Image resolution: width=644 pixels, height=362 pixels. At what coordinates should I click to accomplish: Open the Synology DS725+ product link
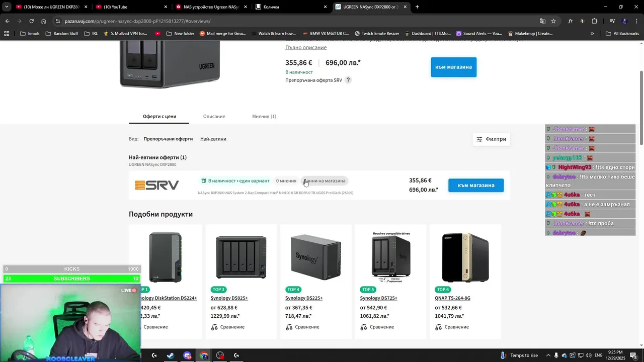pyautogui.click(x=379, y=298)
